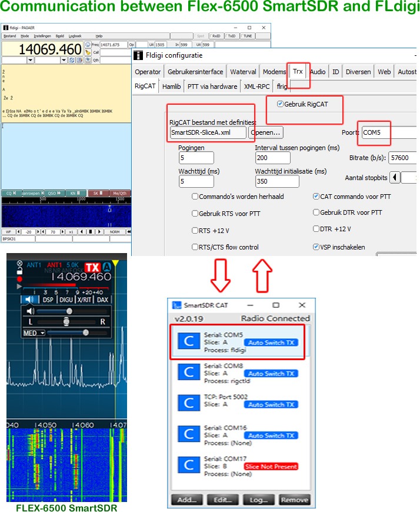The width and height of the screenshot is (420, 512).
Task: Enable RTS/CTS flow control checkbox
Action: pos(195,247)
